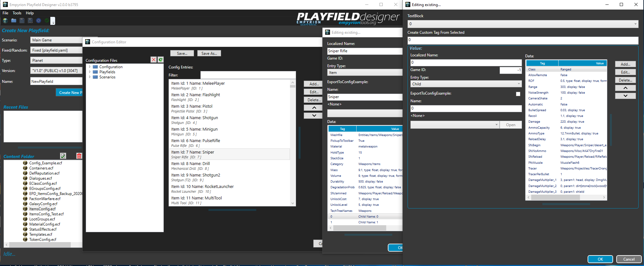
Task: Click the save-as floppy toolbar icon
Action: point(30,20)
